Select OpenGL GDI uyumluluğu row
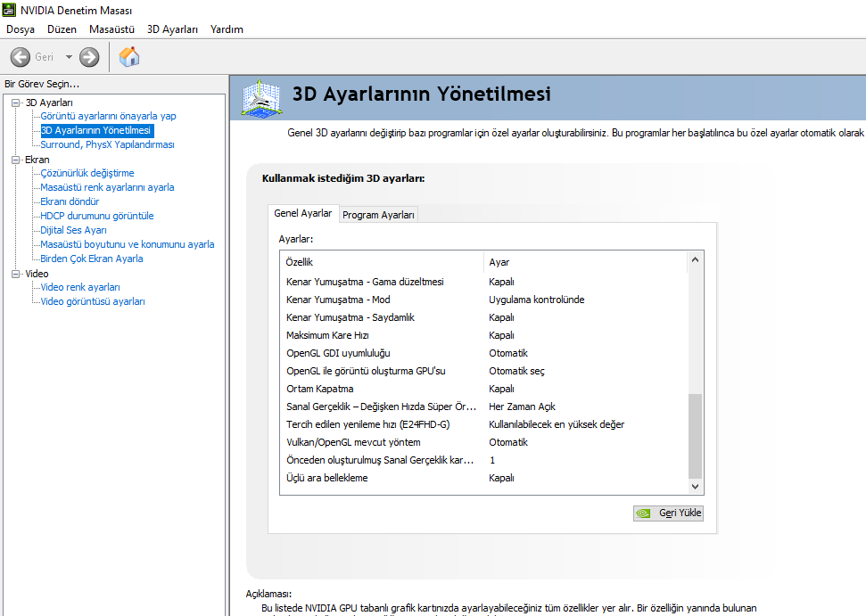 tap(484, 353)
